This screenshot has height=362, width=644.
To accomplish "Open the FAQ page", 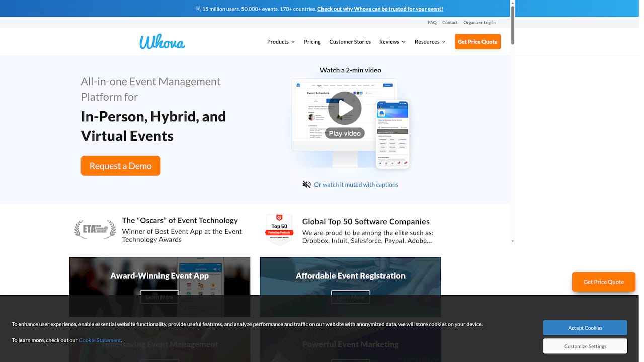I will click(432, 22).
